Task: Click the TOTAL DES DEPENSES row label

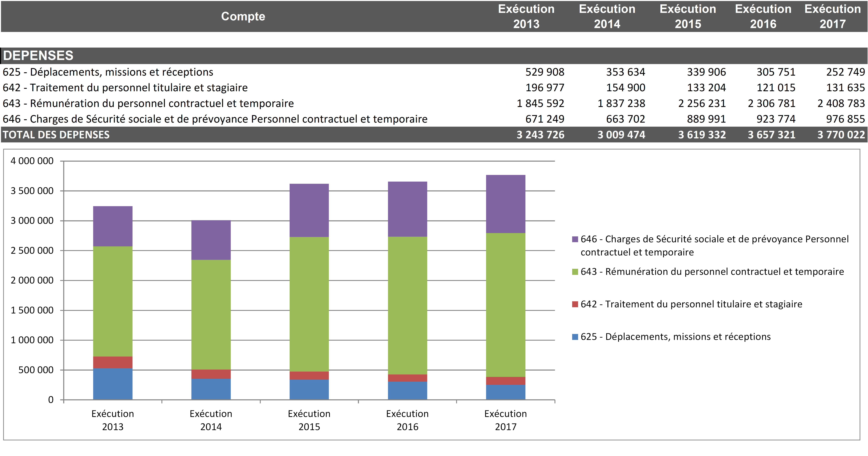Action: [56, 135]
